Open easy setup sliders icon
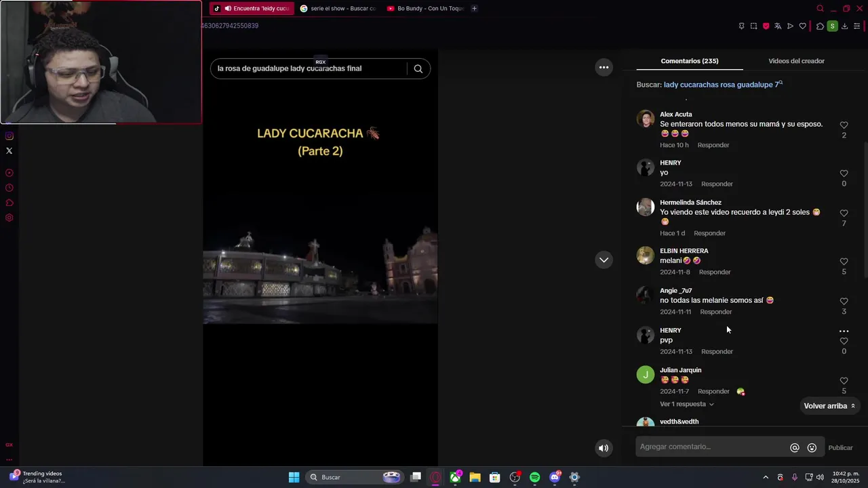This screenshot has width=868, height=488. 856,26
